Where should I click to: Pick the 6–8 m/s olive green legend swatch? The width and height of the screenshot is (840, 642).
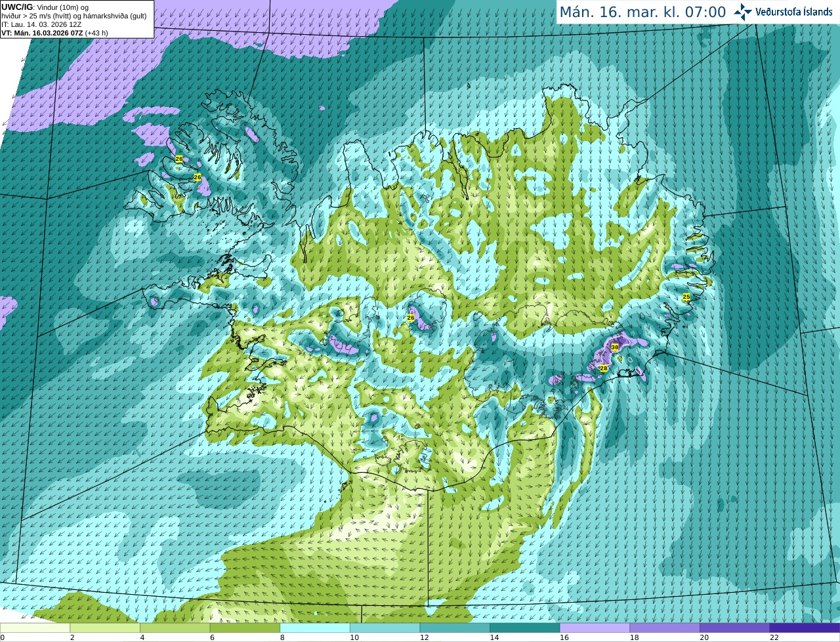coord(245,628)
